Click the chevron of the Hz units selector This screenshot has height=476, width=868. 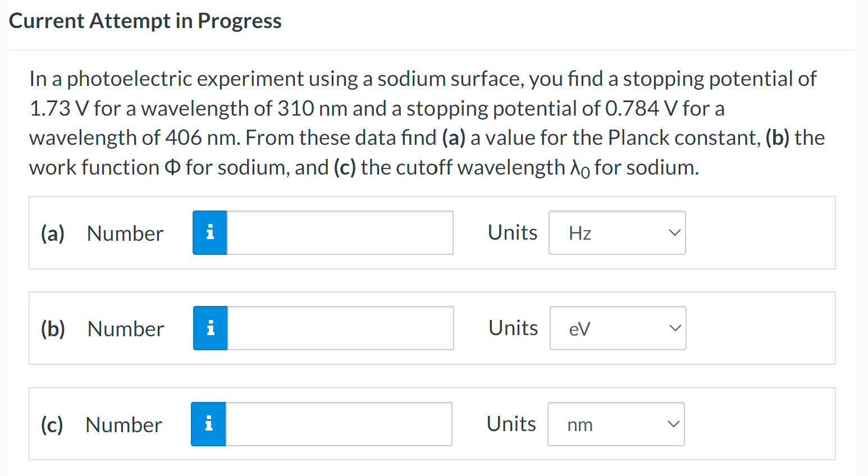point(674,232)
